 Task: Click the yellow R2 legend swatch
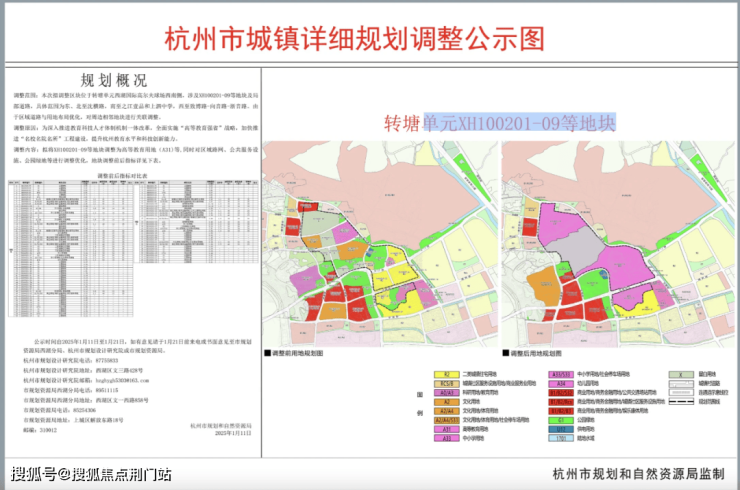click(446, 375)
